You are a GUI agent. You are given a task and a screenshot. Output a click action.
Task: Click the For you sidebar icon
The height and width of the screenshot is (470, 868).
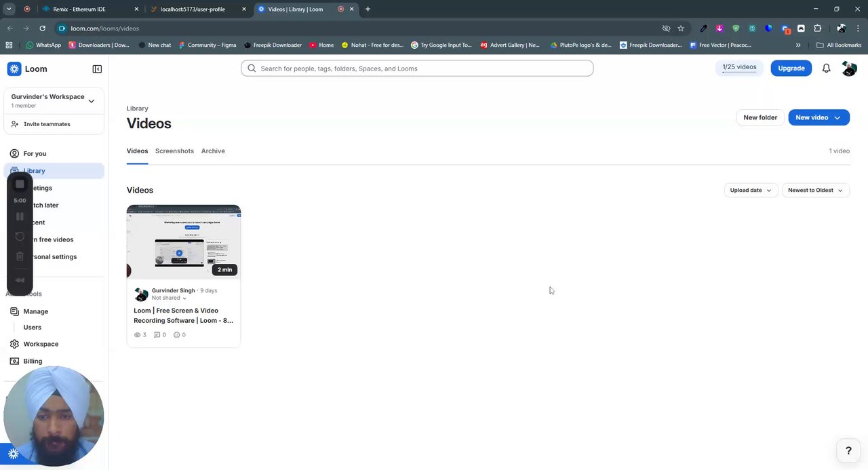[x=14, y=153]
